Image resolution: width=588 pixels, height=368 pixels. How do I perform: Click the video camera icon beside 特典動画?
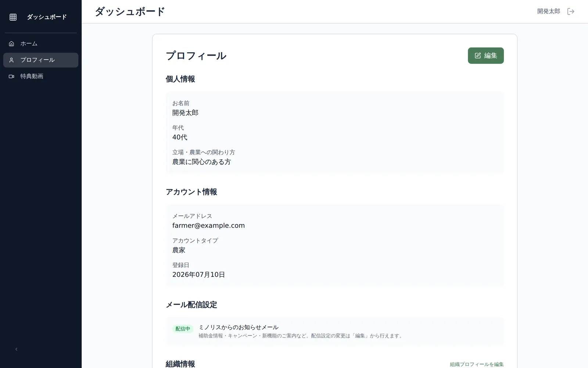(11, 76)
